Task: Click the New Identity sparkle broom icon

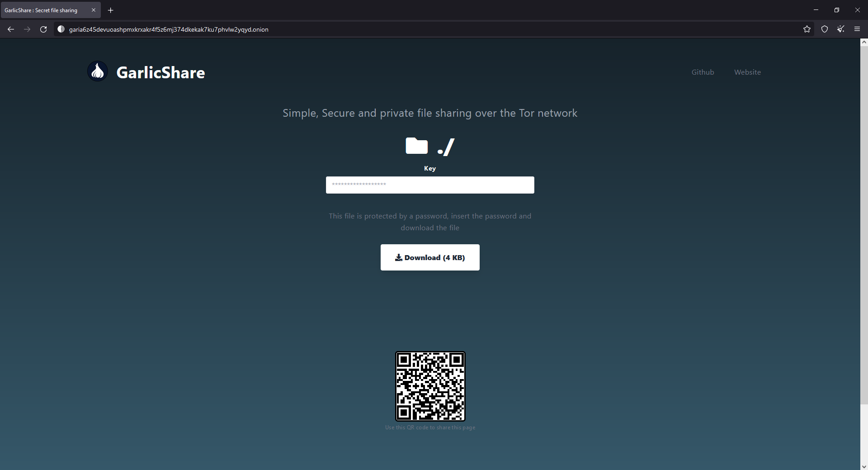Action: point(841,29)
